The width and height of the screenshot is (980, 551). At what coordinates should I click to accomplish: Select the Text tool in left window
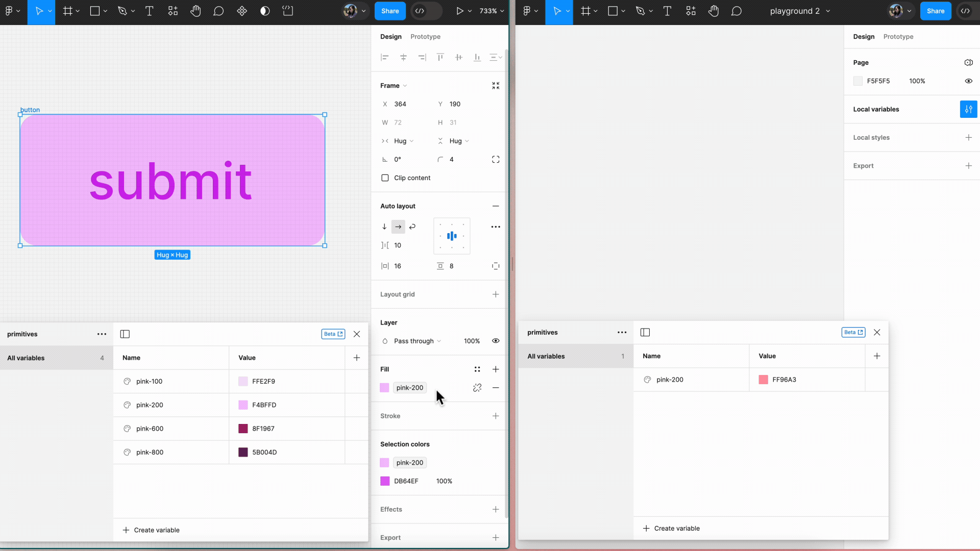click(x=149, y=11)
